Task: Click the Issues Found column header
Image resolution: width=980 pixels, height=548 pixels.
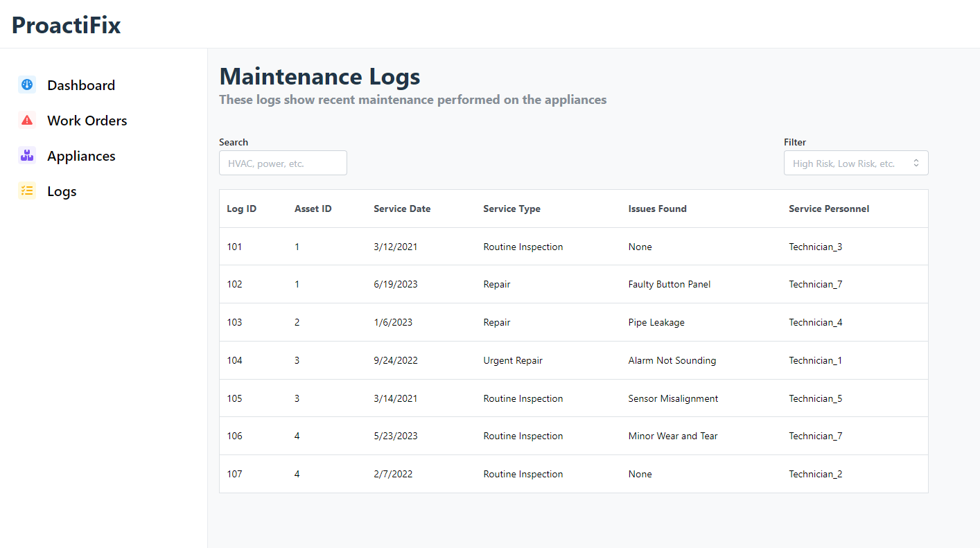Action: [x=658, y=209]
